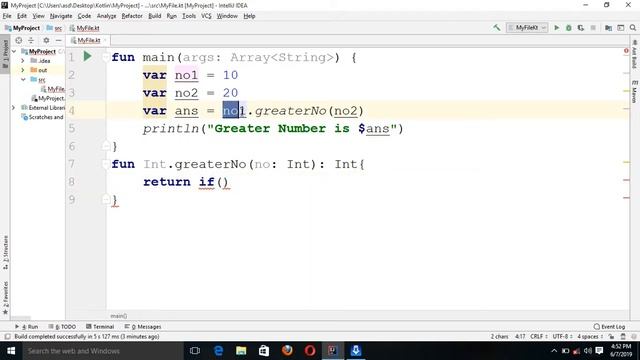Click Collapse All icon in Project panel

point(31,40)
